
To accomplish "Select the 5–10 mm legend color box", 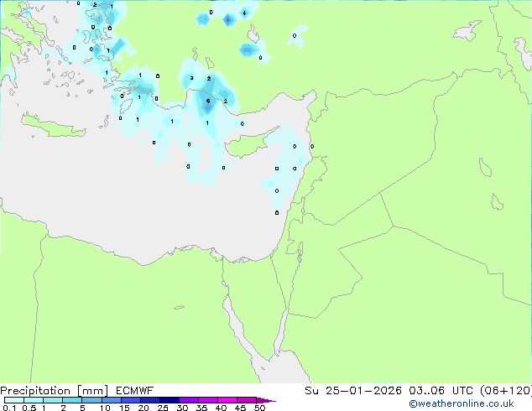I will point(91,400).
